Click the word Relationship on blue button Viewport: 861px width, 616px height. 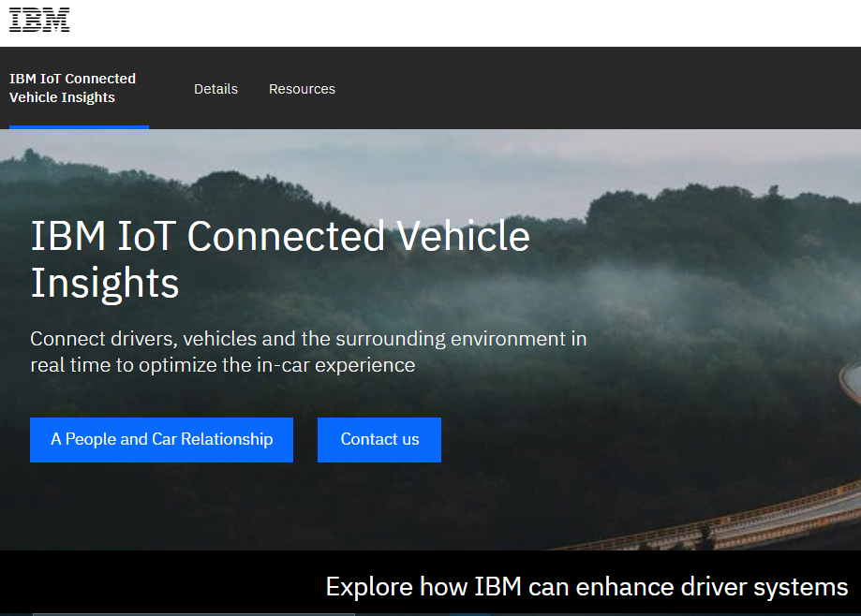[x=227, y=439]
